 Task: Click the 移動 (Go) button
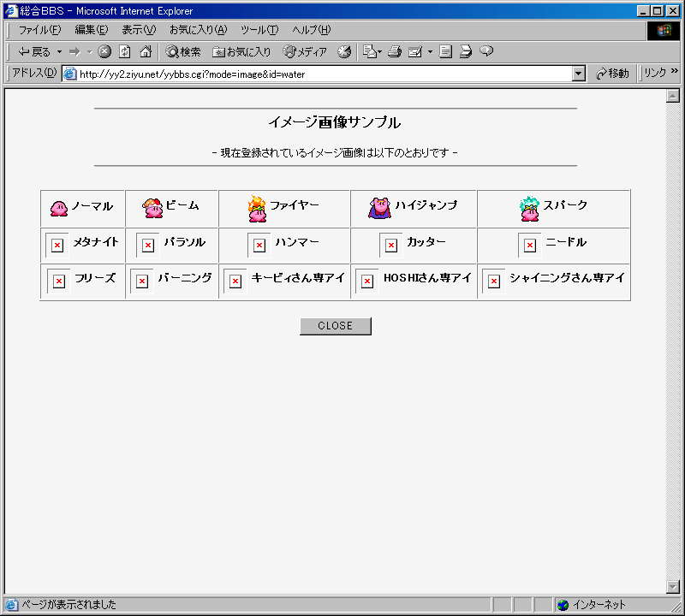pyautogui.click(x=612, y=74)
